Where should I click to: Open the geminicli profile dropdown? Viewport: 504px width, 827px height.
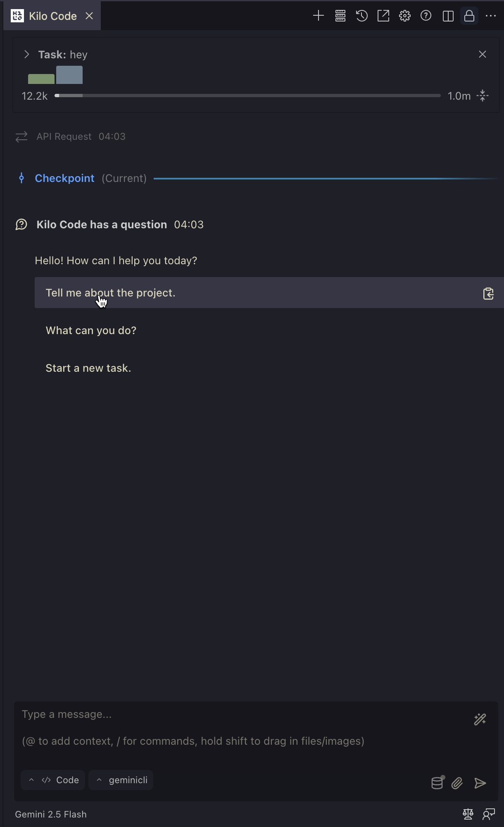(121, 780)
